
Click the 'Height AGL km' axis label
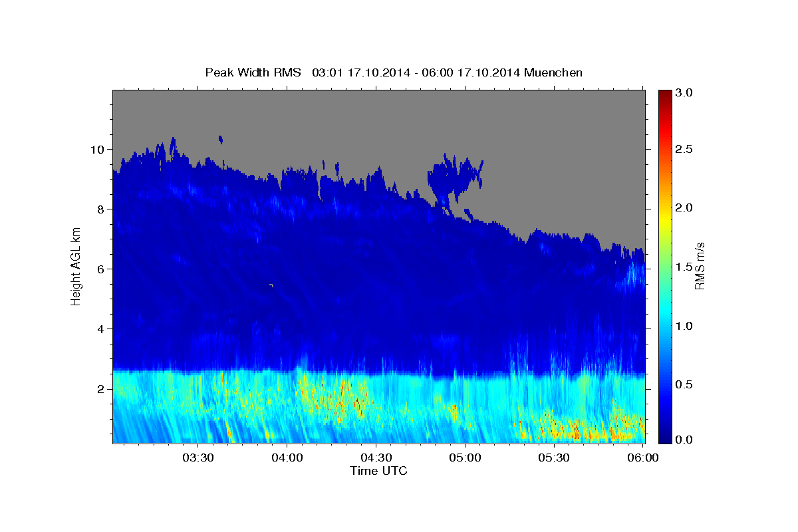76,266
